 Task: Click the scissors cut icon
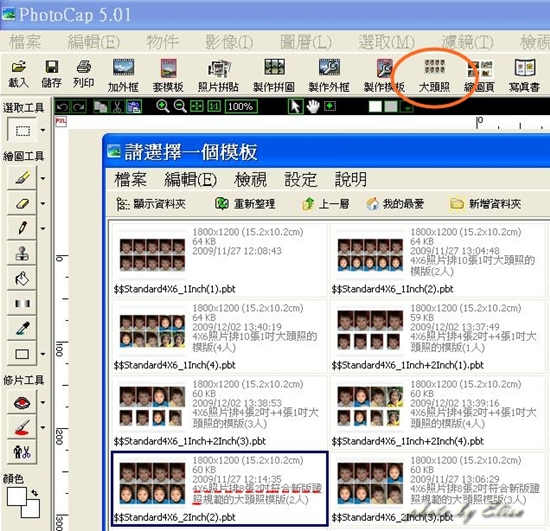(117, 107)
